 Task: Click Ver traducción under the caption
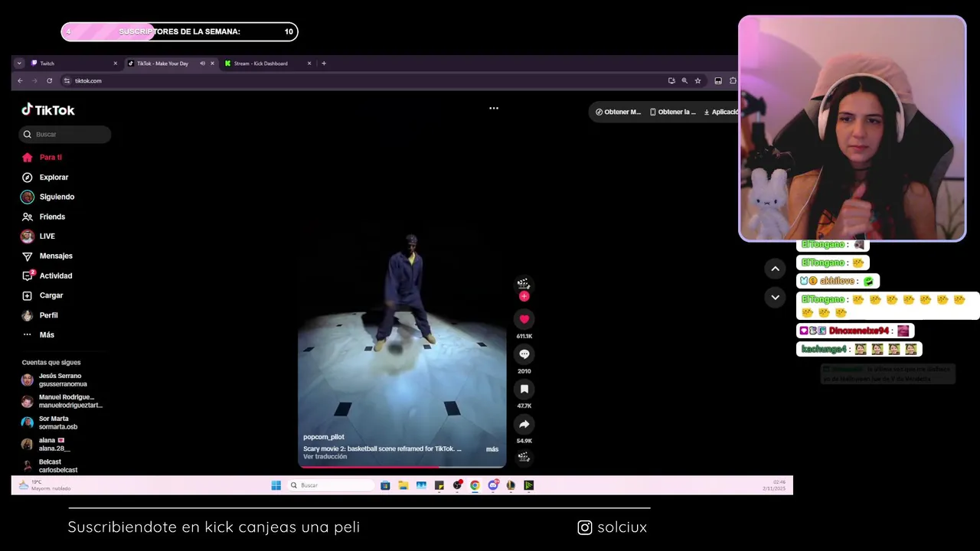point(325,457)
